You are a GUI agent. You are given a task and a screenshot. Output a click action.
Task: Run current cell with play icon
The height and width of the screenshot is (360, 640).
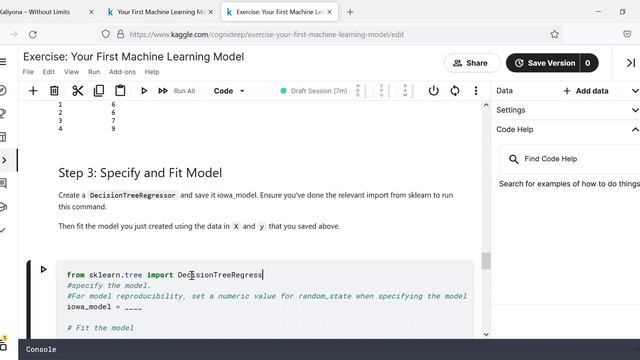pyautogui.click(x=144, y=91)
